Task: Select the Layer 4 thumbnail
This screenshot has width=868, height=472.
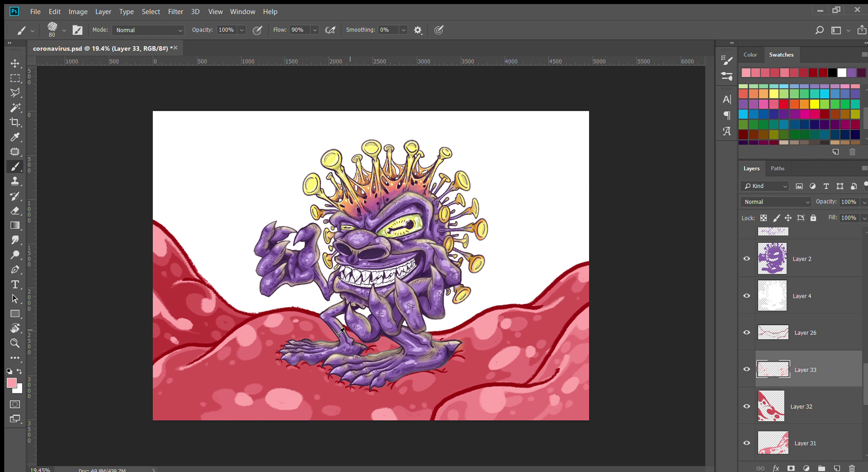Action: (x=772, y=296)
